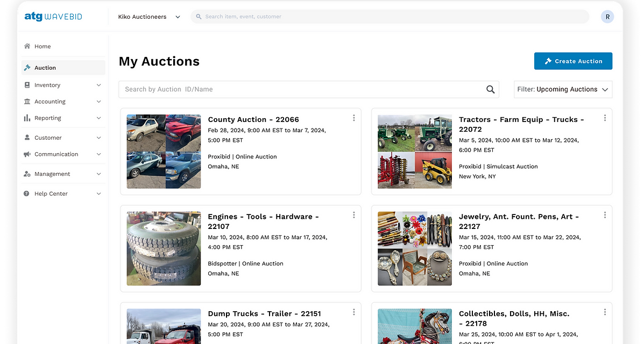Open the County Auction - 22066 title link
The image size is (644, 344).
[253, 119]
